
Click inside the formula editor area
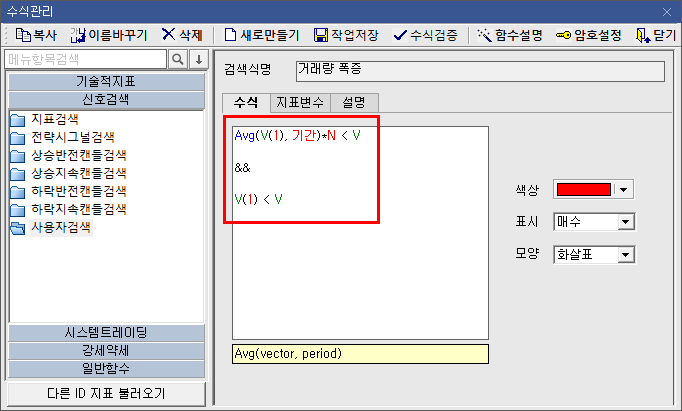coord(360,233)
